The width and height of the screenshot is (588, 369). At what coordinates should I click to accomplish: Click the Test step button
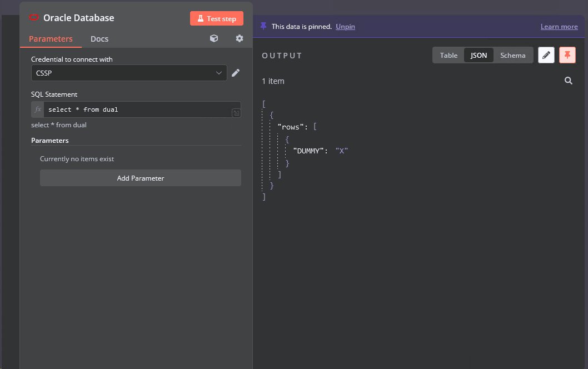coord(216,18)
